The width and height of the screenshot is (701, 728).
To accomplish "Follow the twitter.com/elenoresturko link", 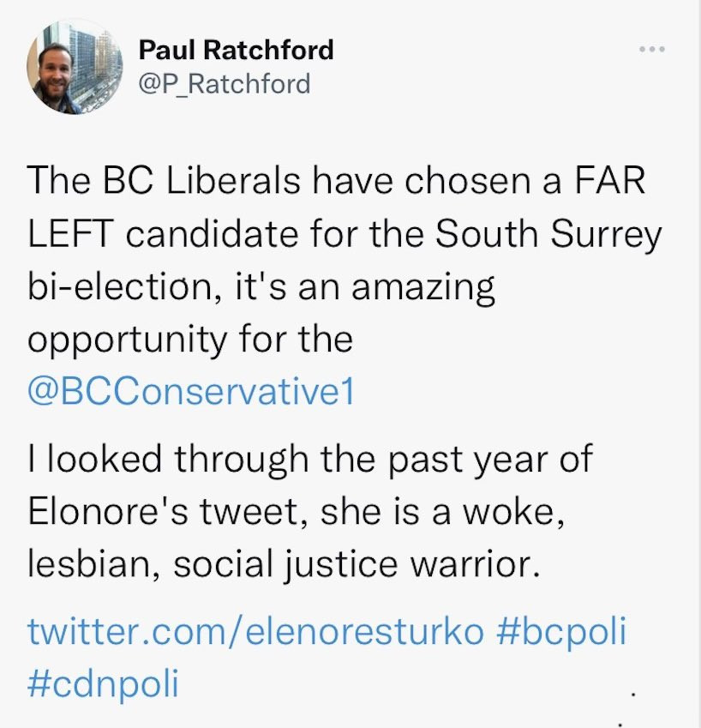I will pyautogui.click(x=255, y=633).
